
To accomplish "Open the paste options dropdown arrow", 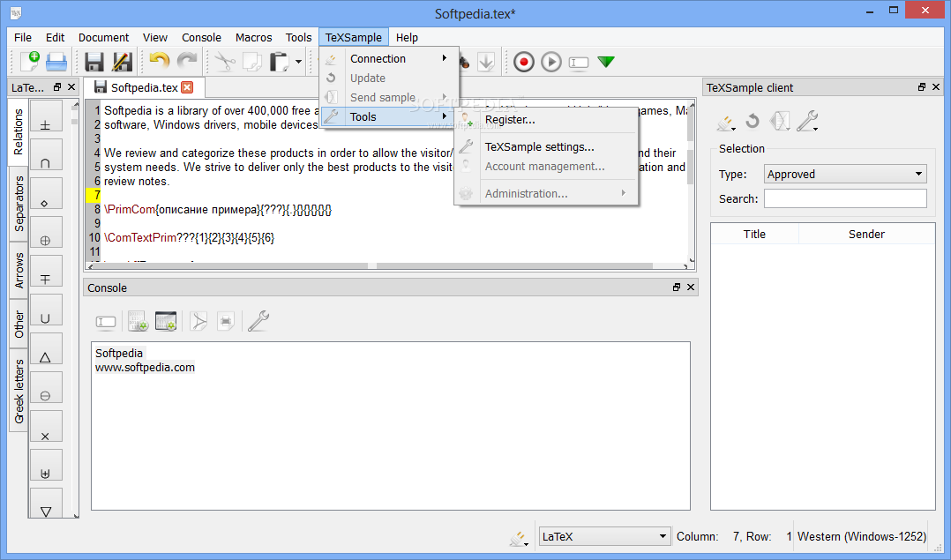I will 298,62.
